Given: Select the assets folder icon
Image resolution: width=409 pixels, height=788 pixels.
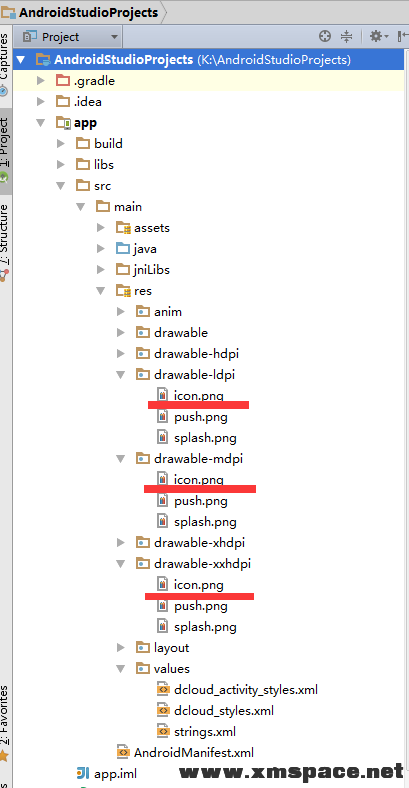Looking at the screenshot, I should pos(123,228).
